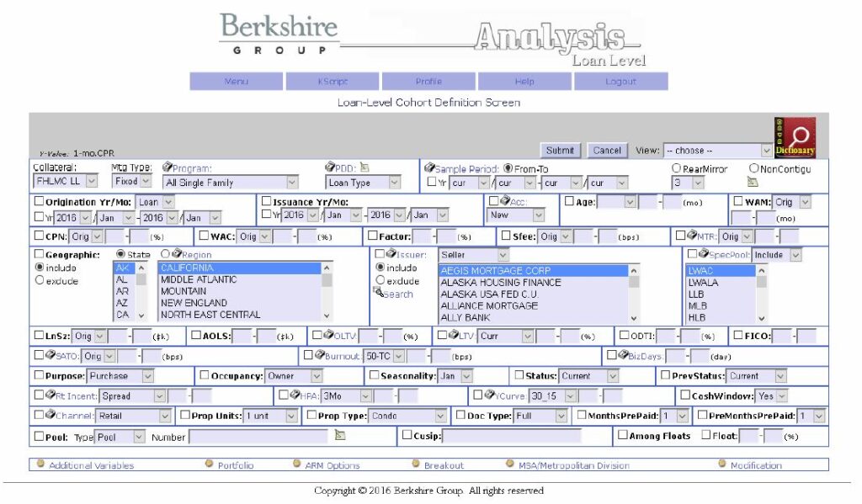Select ALASKA HOUSING FINANCE in issuer list
The height and width of the screenshot is (504, 862).
tap(534, 283)
